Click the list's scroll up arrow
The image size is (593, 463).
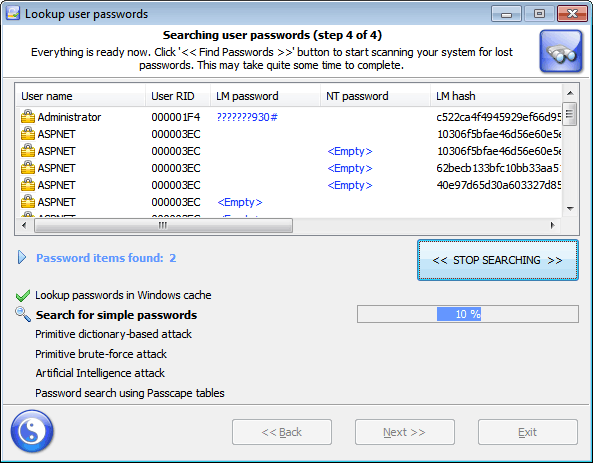tap(570, 93)
